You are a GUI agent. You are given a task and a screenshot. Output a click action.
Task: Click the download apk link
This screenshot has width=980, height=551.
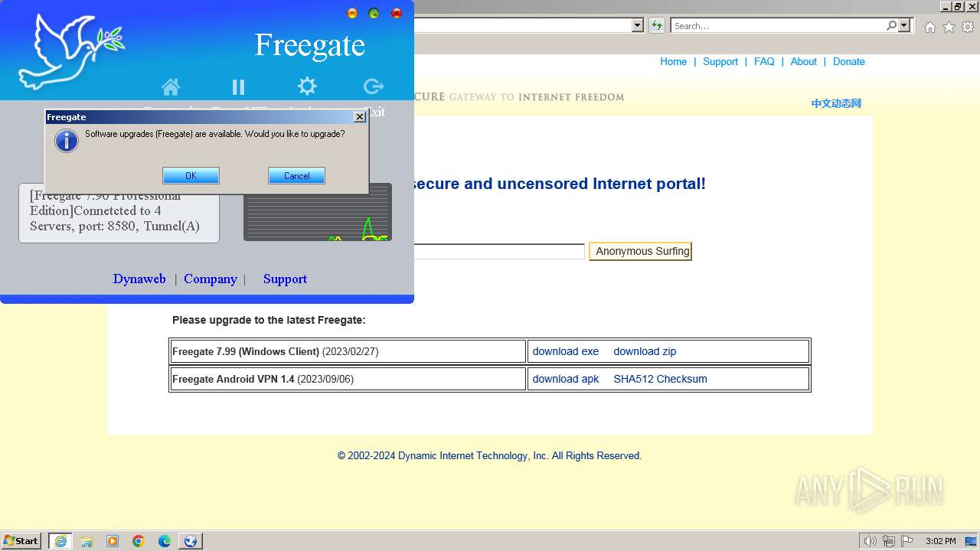click(x=566, y=379)
